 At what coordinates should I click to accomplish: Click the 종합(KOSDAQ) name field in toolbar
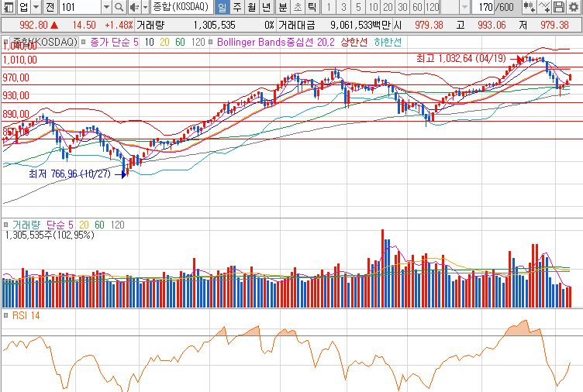pos(182,7)
